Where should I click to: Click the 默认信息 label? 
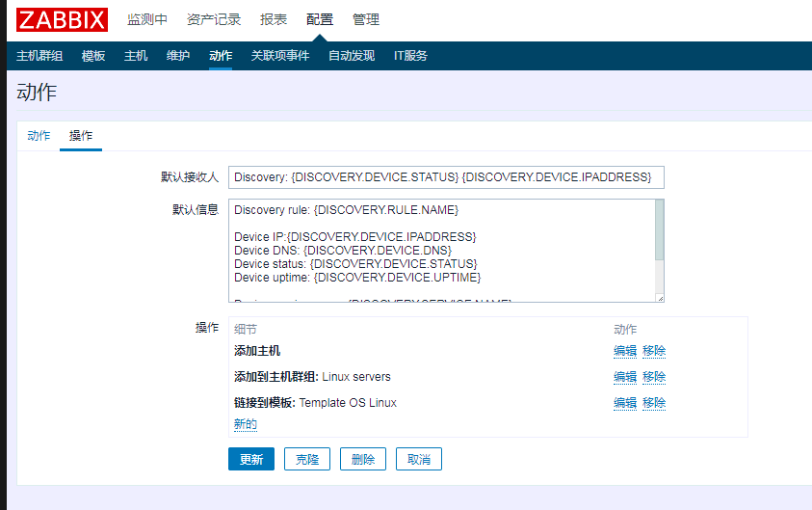click(196, 210)
